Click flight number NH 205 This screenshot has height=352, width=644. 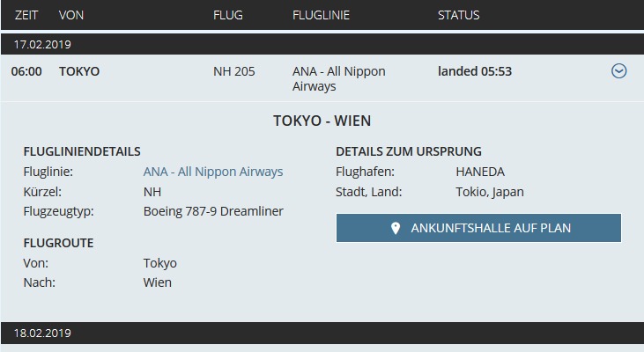[x=234, y=71]
